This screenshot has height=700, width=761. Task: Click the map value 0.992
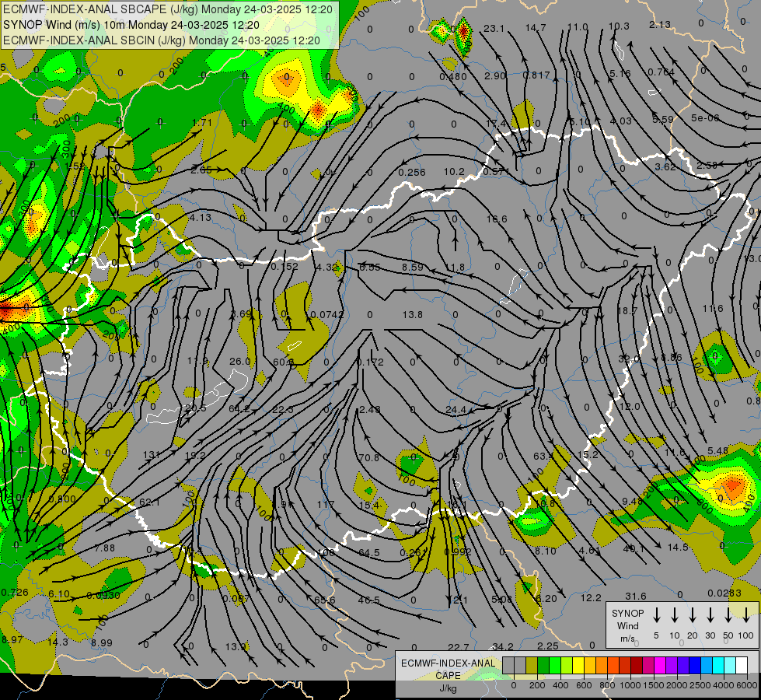(458, 552)
